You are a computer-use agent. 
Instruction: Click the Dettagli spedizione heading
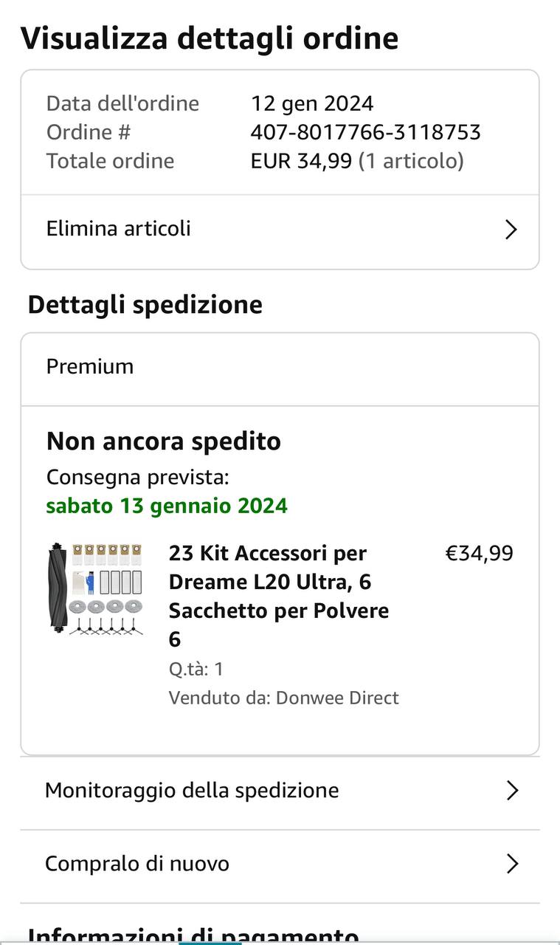(145, 305)
